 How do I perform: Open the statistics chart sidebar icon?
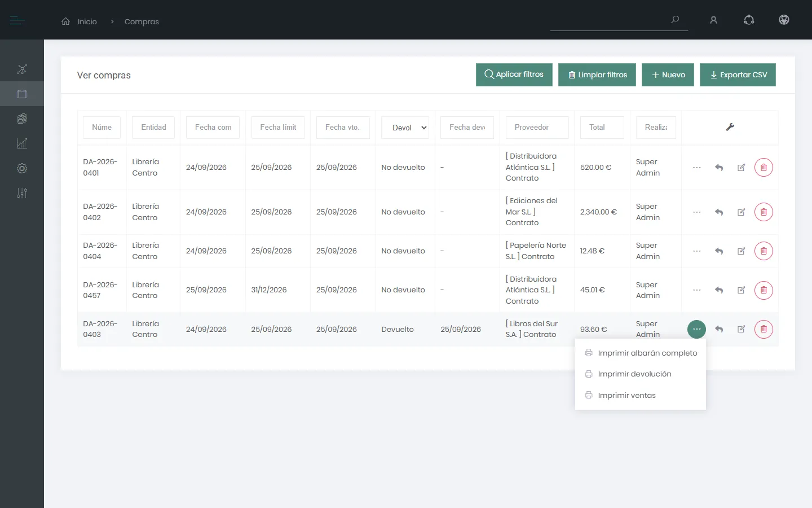[22, 143]
